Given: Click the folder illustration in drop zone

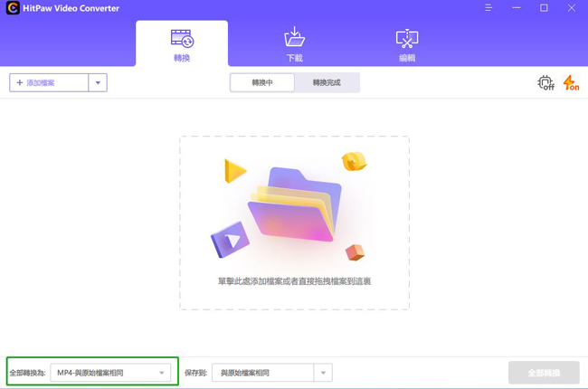Looking at the screenshot, I should click(294, 205).
